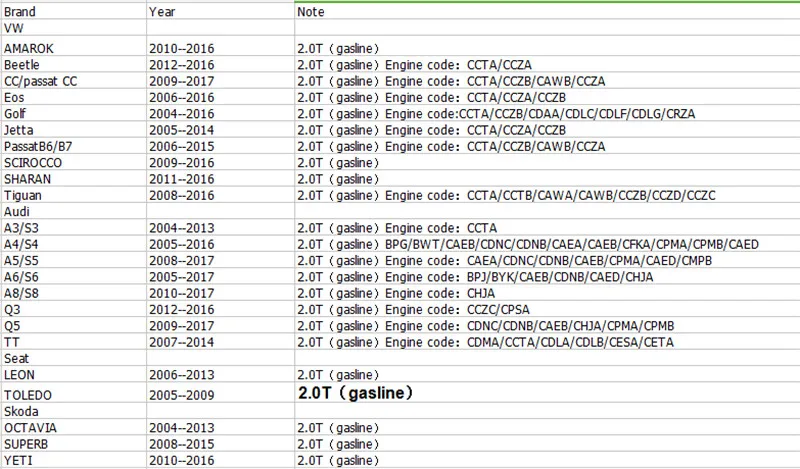Click the 'Skoda' brand group cell
Viewport: 800px width, 469px height.
(73, 411)
